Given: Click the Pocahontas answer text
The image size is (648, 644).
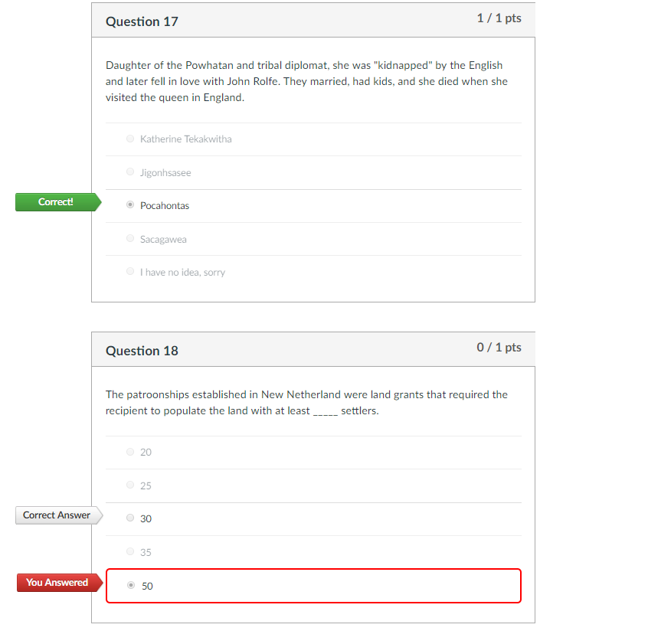Looking at the screenshot, I should click(x=165, y=206).
